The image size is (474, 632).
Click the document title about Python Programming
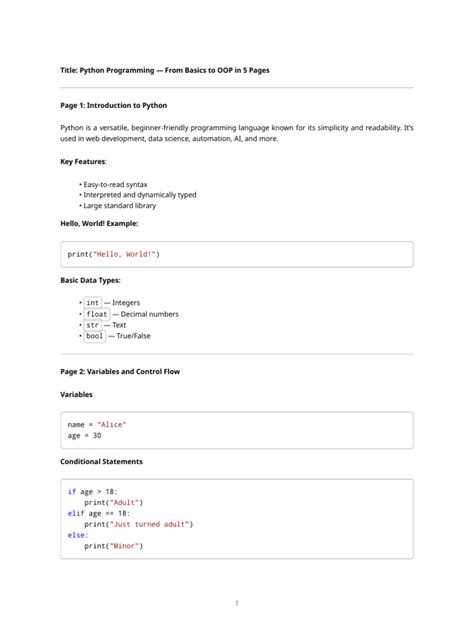[x=165, y=70]
